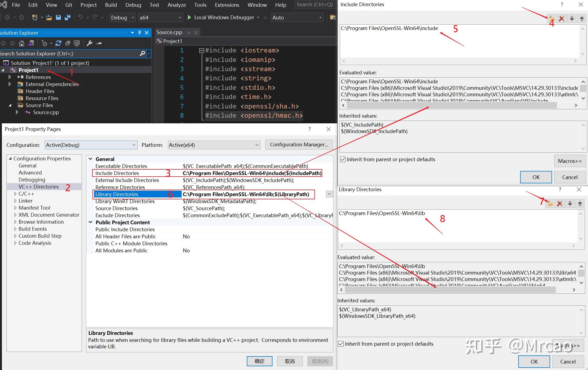Click the red X delete icon in Library Directories
The image size is (588, 370).
tap(560, 203)
